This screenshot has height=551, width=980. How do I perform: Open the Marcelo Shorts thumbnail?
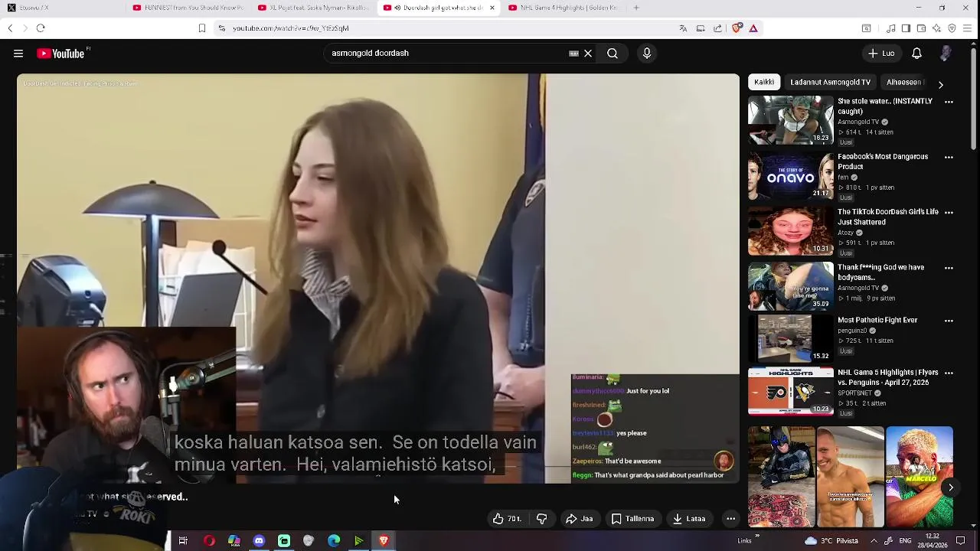point(920,477)
